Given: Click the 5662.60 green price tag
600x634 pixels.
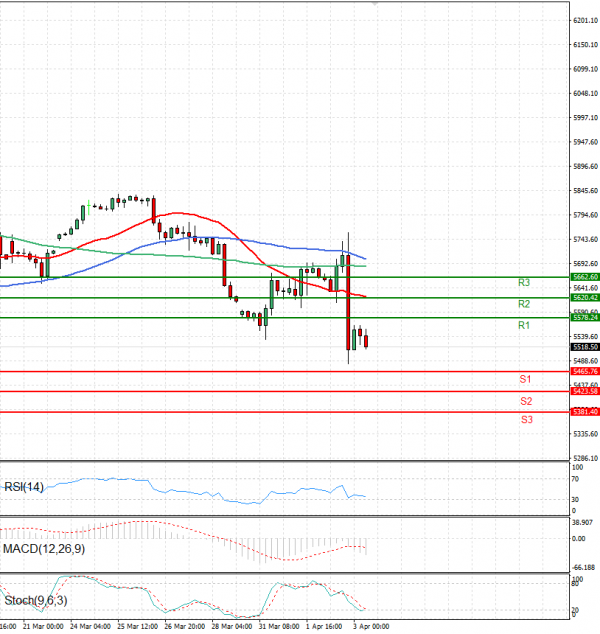Looking at the screenshot, I should coord(584,276).
